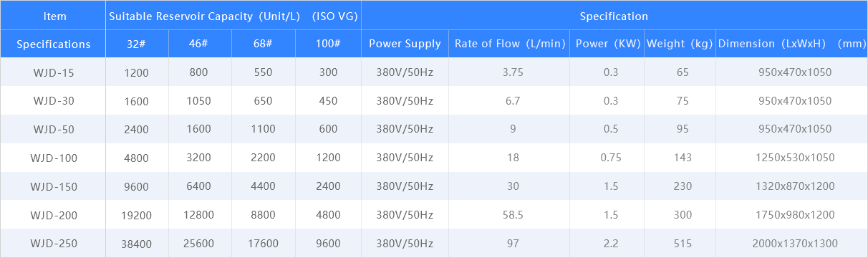Select the 1250x530x1050 dimension cell

click(x=795, y=158)
